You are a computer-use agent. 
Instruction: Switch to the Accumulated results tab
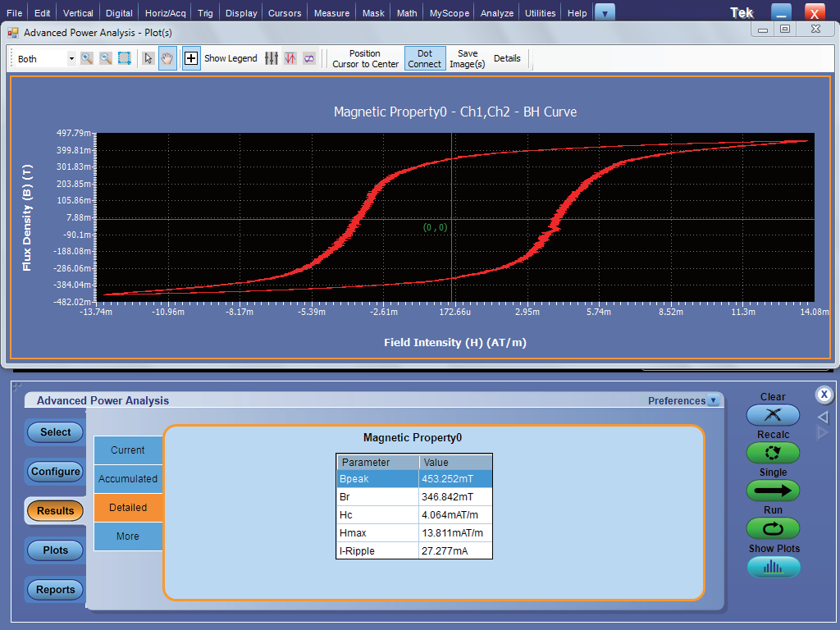(128, 479)
